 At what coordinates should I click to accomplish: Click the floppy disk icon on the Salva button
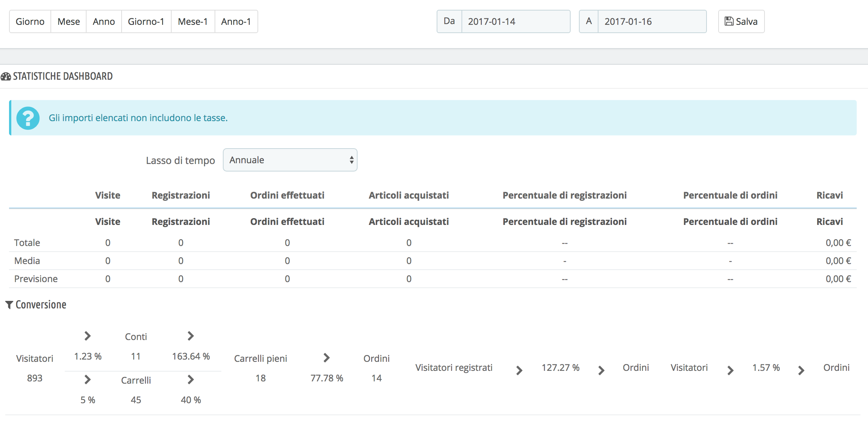(x=729, y=21)
